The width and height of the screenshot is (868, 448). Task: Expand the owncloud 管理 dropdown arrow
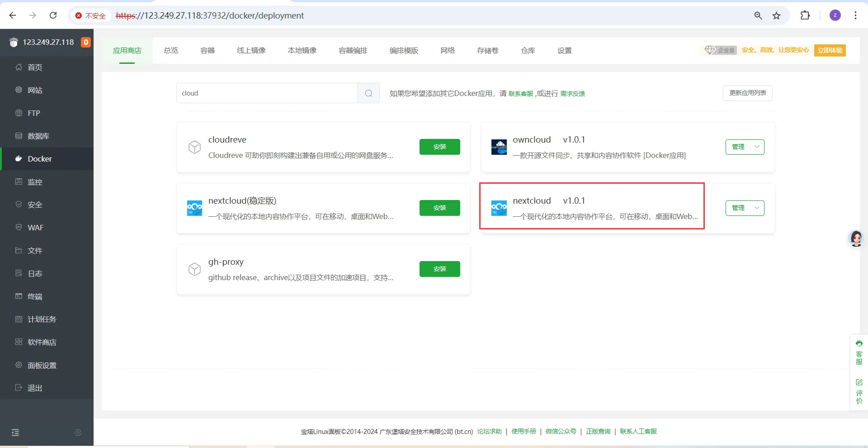pyautogui.click(x=757, y=147)
